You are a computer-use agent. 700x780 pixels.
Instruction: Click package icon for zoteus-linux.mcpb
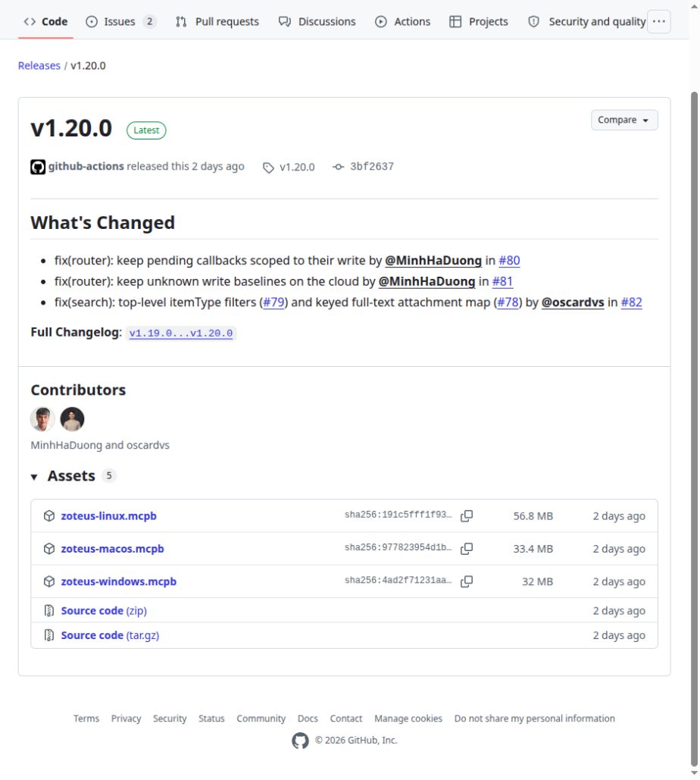click(48, 516)
